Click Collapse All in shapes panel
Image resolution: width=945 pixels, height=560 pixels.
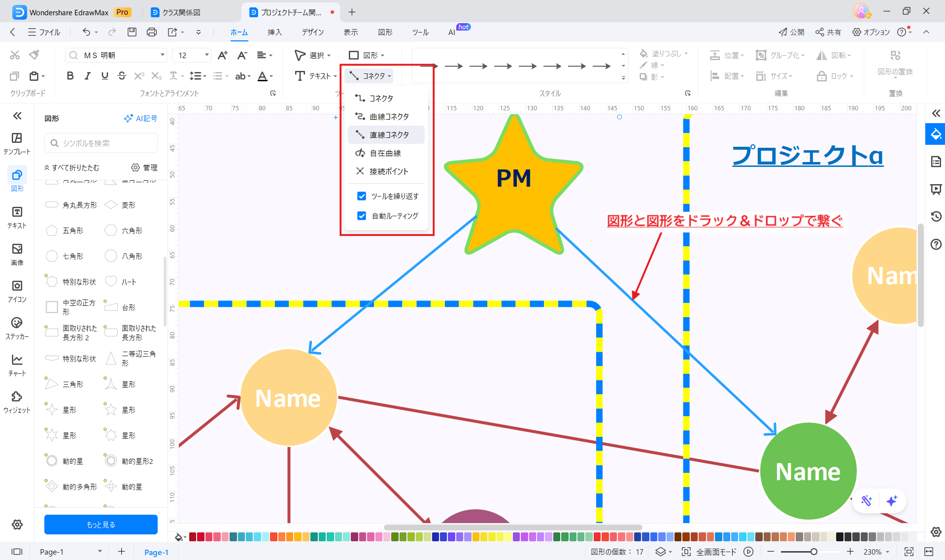click(71, 167)
